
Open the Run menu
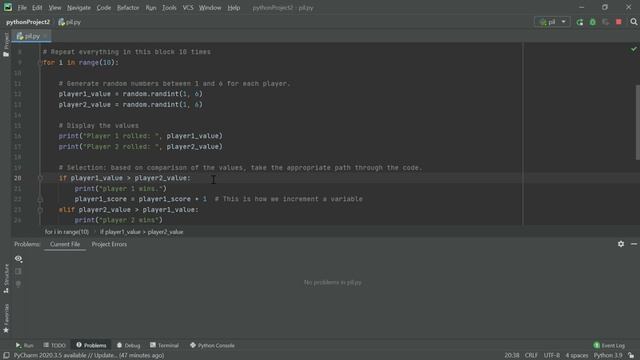(151, 8)
